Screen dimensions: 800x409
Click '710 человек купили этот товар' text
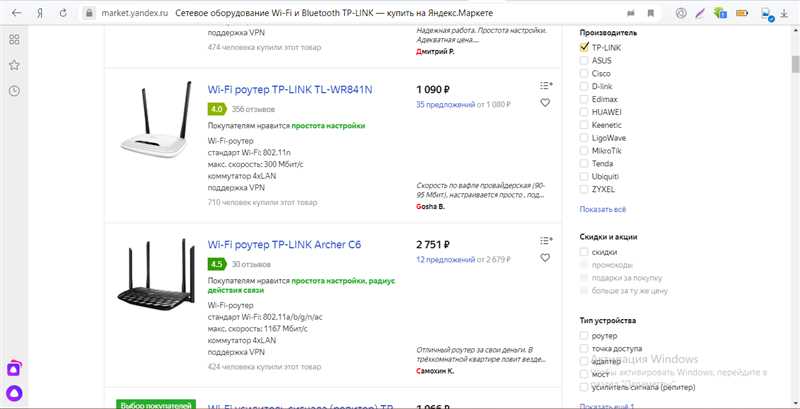(x=262, y=202)
